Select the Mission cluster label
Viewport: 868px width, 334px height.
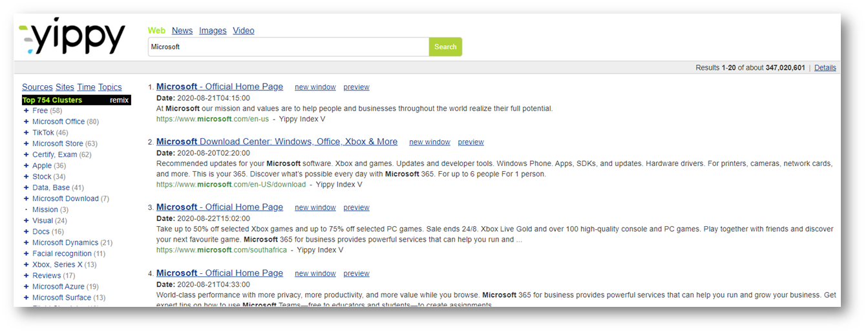pyautogui.click(x=45, y=209)
